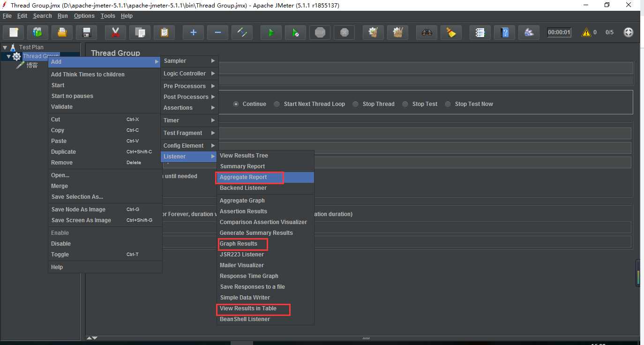Select the Stop Test Now radio button
The height and width of the screenshot is (345, 644).
click(448, 104)
